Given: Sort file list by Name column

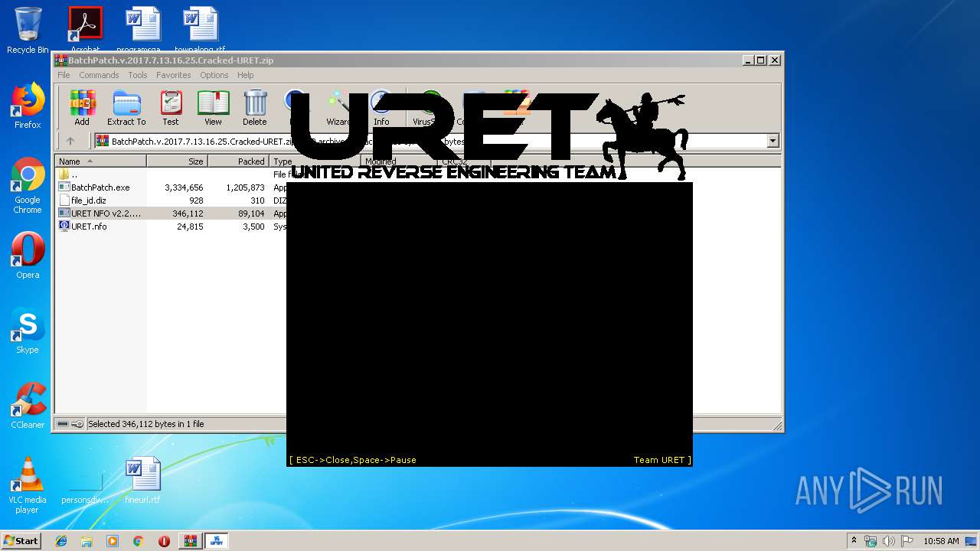Looking at the screenshot, I should (x=101, y=161).
